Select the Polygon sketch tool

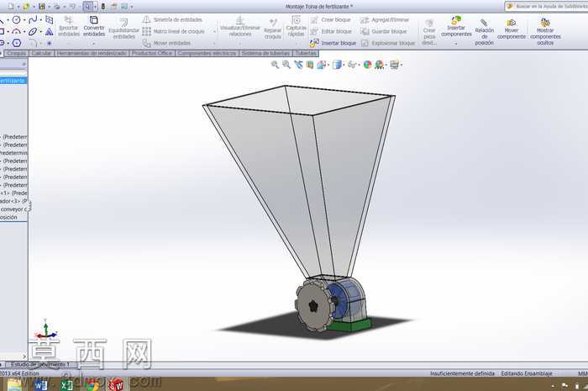[17, 43]
